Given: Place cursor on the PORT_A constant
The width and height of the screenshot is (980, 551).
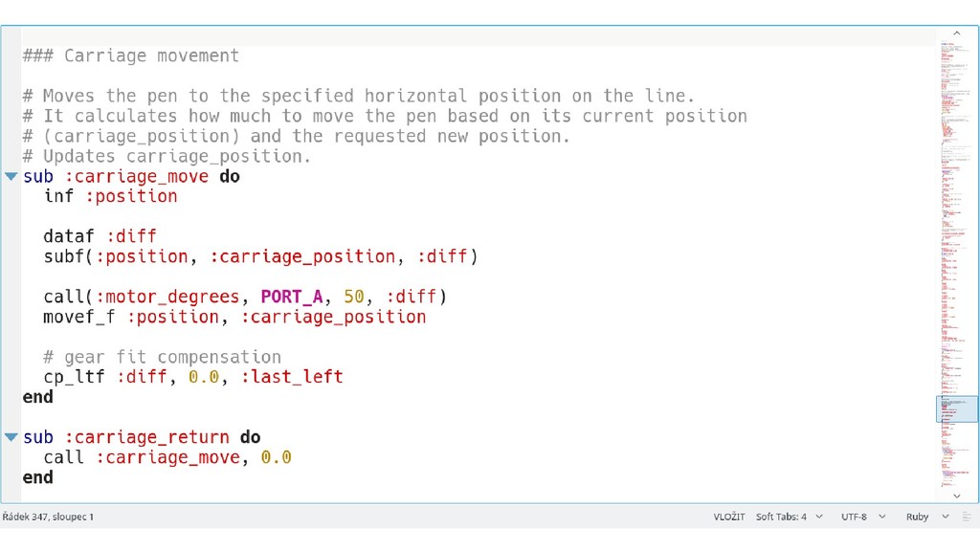Looking at the screenshot, I should click(292, 297).
